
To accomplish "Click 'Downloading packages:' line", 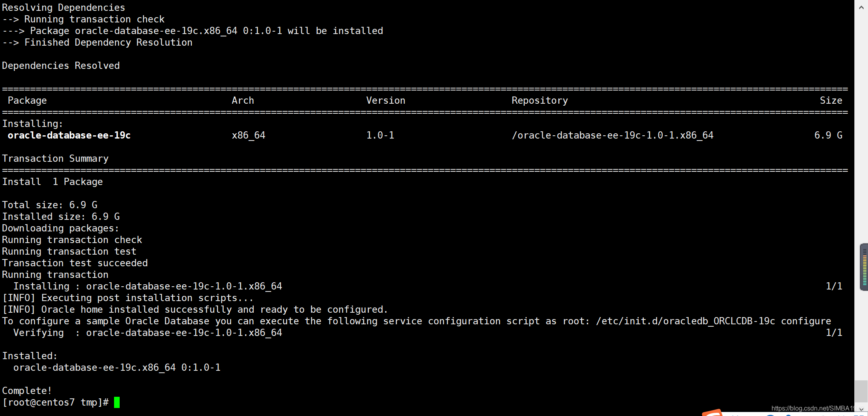I will point(61,228).
